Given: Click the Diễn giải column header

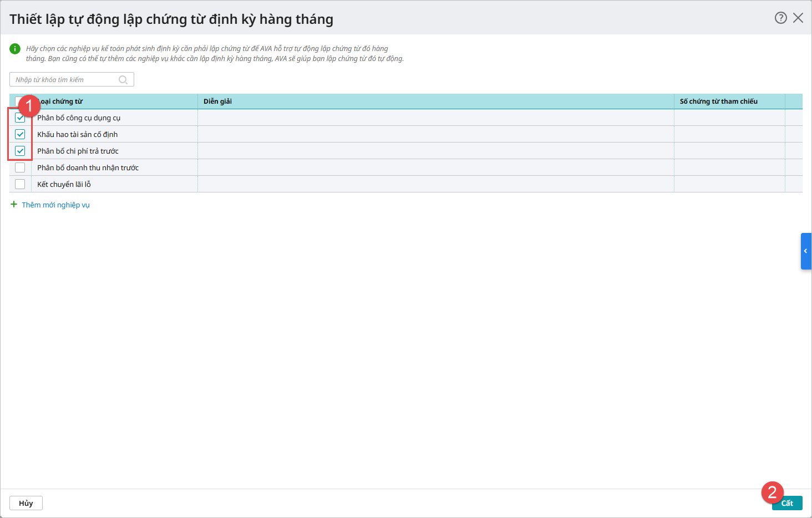Looking at the screenshot, I should click(217, 101).
